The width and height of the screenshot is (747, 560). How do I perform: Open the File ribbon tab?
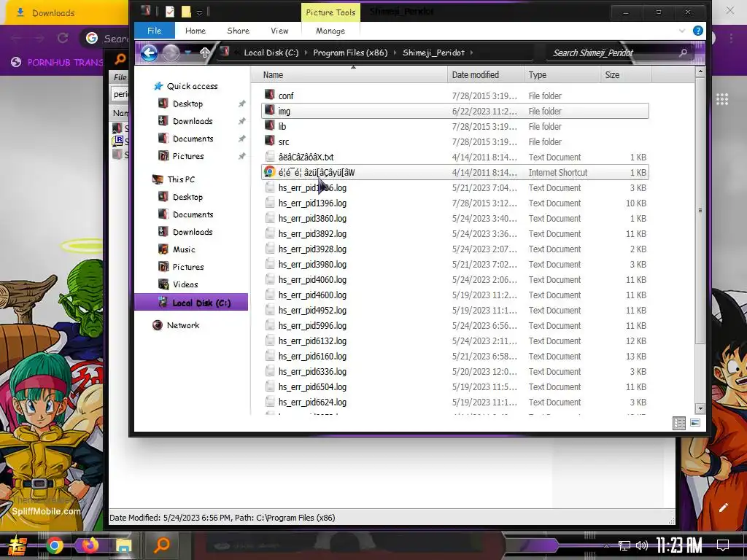155,31
